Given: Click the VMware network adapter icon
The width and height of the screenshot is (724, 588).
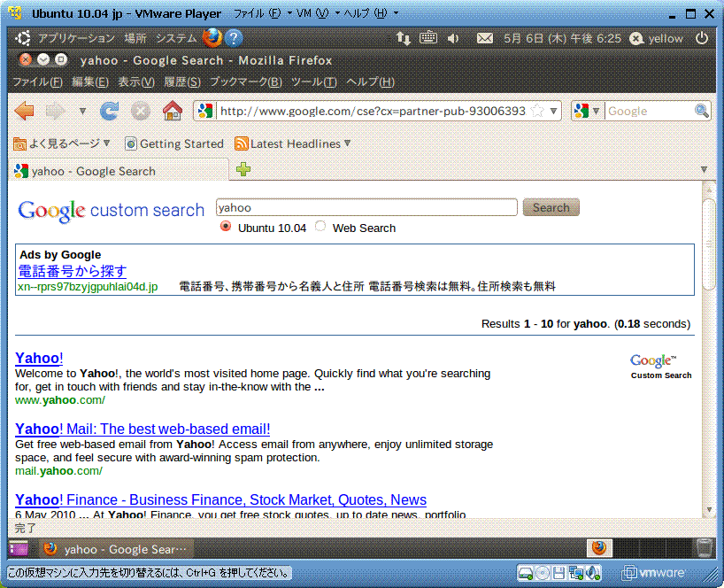Looking at the screenshot, I should coord(576,573).
